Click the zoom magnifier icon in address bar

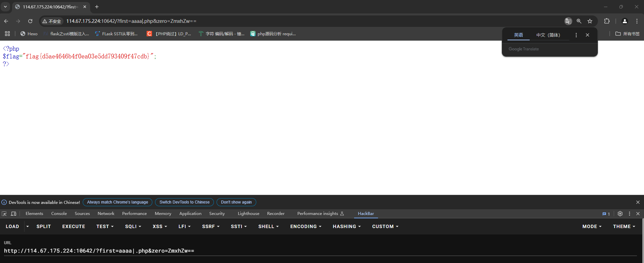[x=579, y=21]
